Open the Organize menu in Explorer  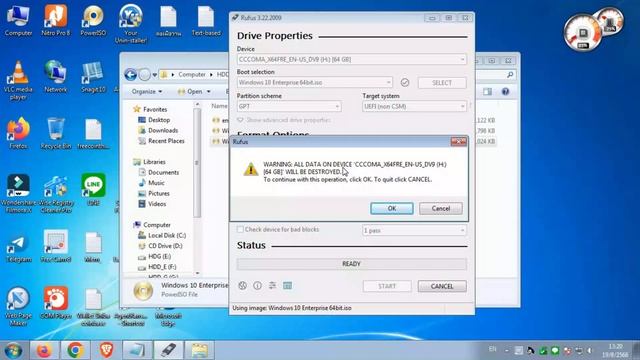click(147, 91)
